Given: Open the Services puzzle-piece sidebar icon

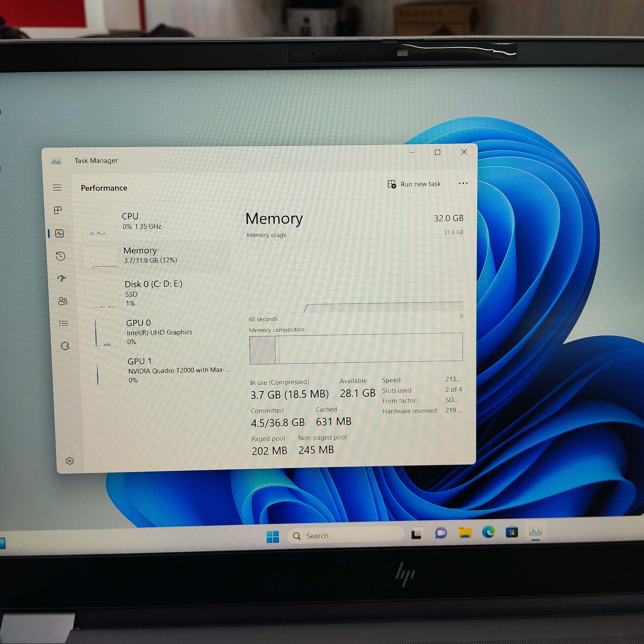Looking at the screenshot, I should click(65, 346).
